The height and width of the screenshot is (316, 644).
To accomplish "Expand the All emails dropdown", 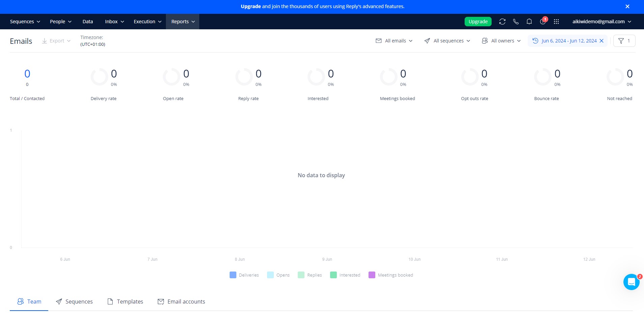I will 394,41.
